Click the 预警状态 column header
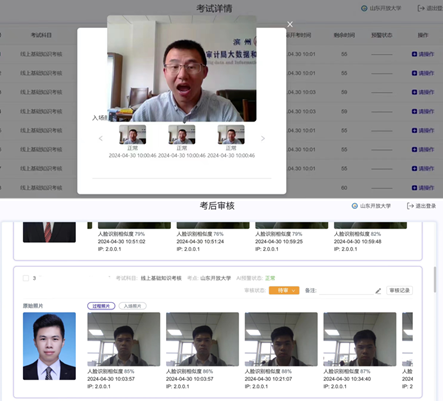 click(x=382, y=35)
